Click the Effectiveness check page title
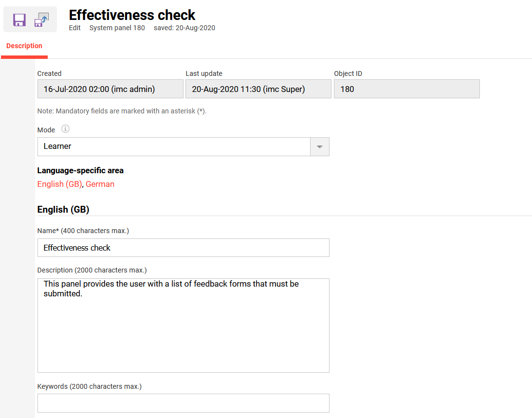This screenshot has height=418, width=532. (131, 15)
